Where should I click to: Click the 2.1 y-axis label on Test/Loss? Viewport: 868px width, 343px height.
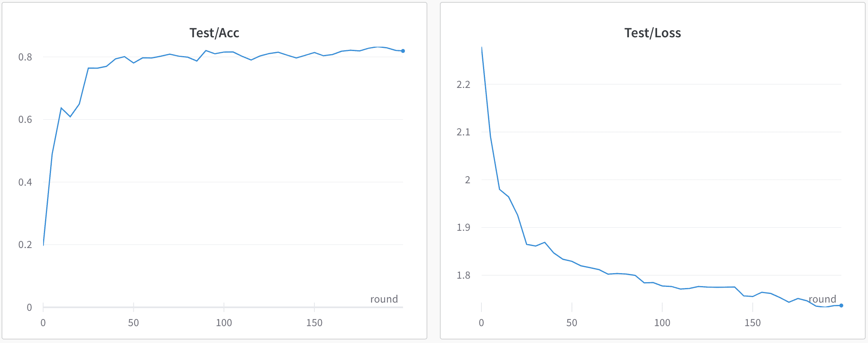coord(463,132)
